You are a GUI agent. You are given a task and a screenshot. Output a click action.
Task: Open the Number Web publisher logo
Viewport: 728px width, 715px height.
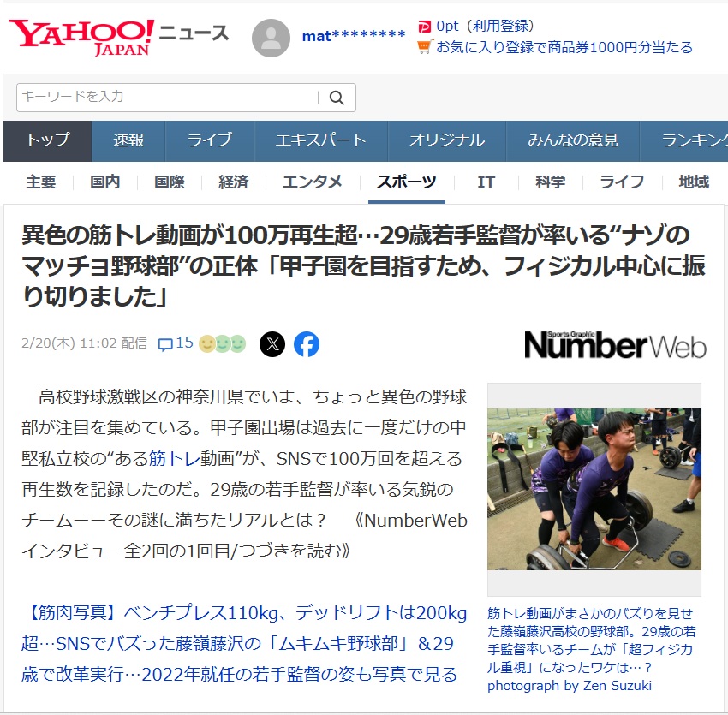[x=615, y=345]
